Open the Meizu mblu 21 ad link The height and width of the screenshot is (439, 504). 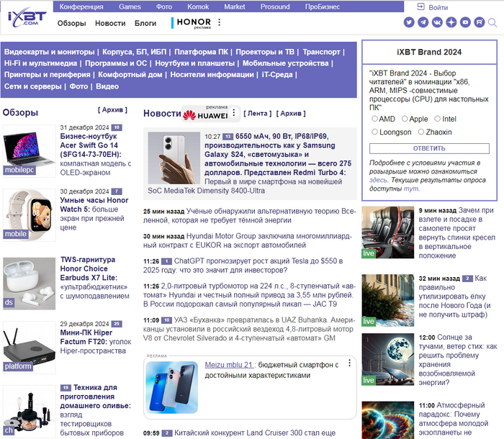pyautogui.click(x=229, y=365)
